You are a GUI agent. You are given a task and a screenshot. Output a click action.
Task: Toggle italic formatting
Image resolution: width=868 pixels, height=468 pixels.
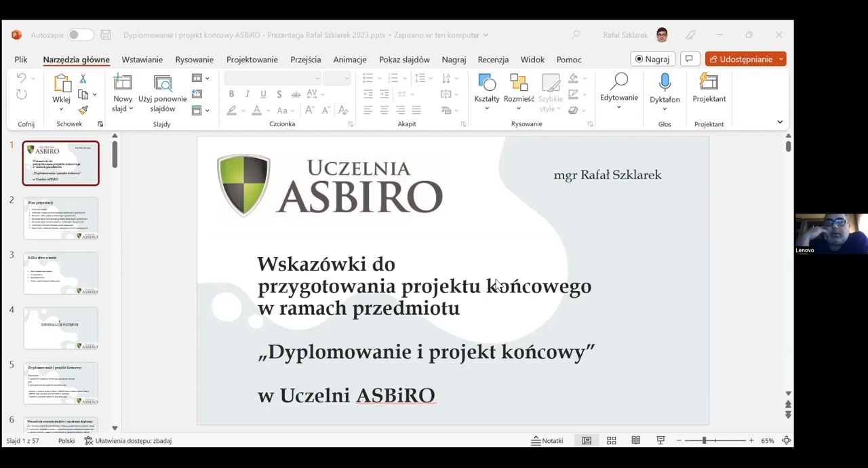[248, 94]
